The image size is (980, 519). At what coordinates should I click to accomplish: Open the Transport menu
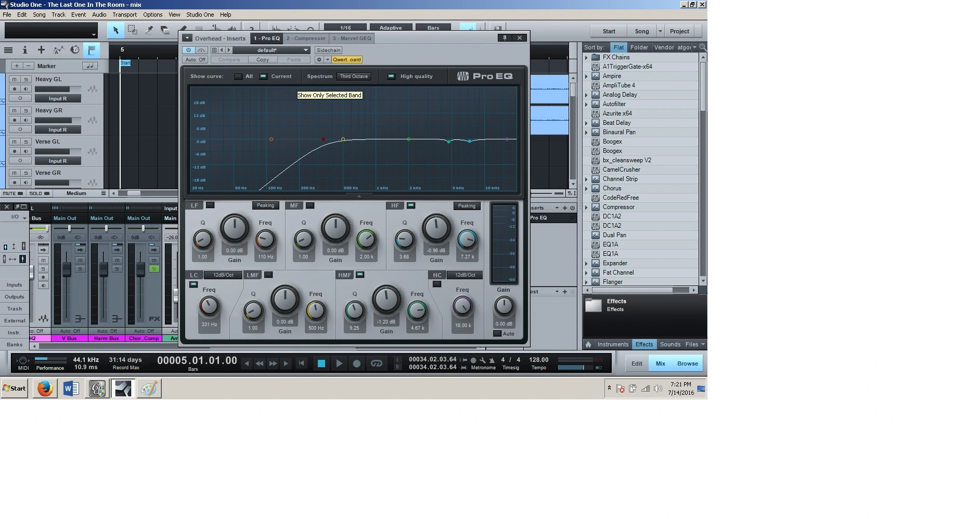pos(125,15)
